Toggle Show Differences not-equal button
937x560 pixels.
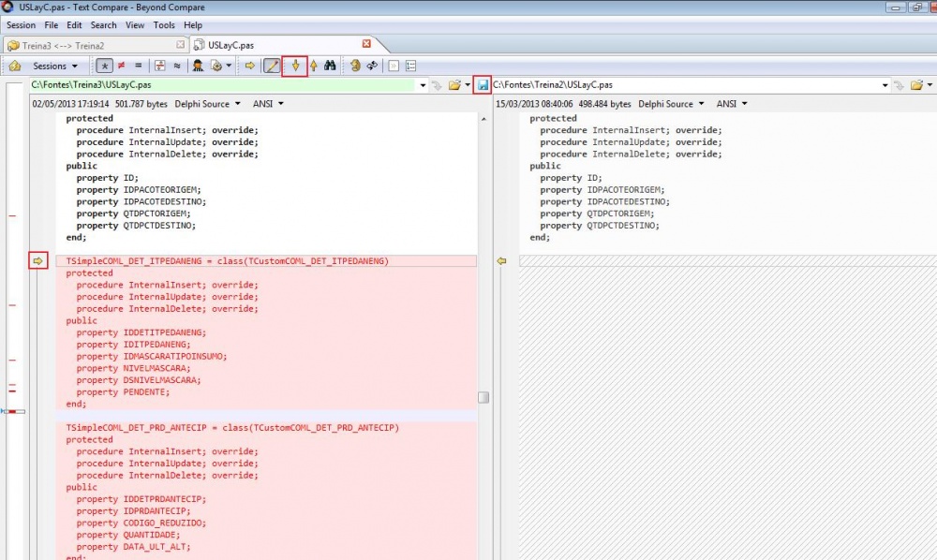pyautogui.click(x=121, y=66)
